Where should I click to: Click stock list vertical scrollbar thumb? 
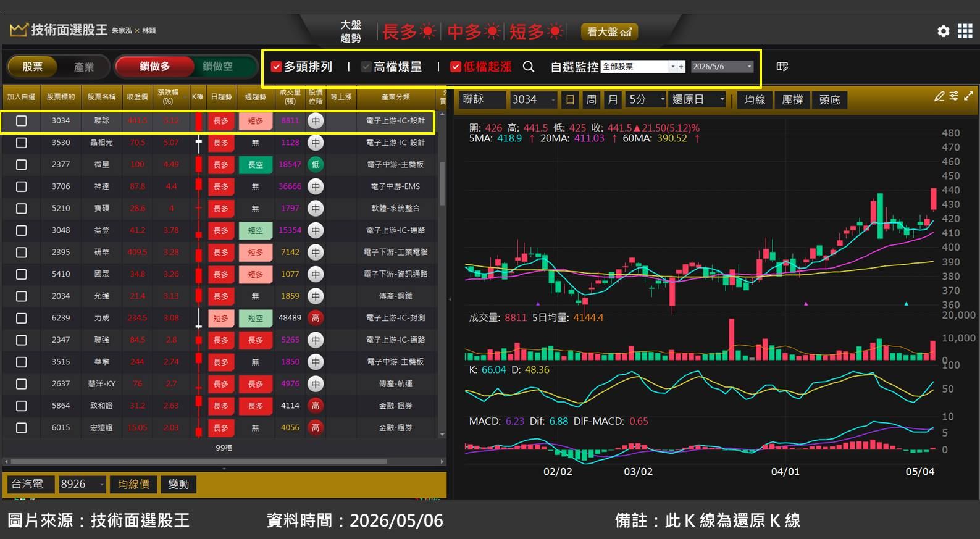pos(442,183)
